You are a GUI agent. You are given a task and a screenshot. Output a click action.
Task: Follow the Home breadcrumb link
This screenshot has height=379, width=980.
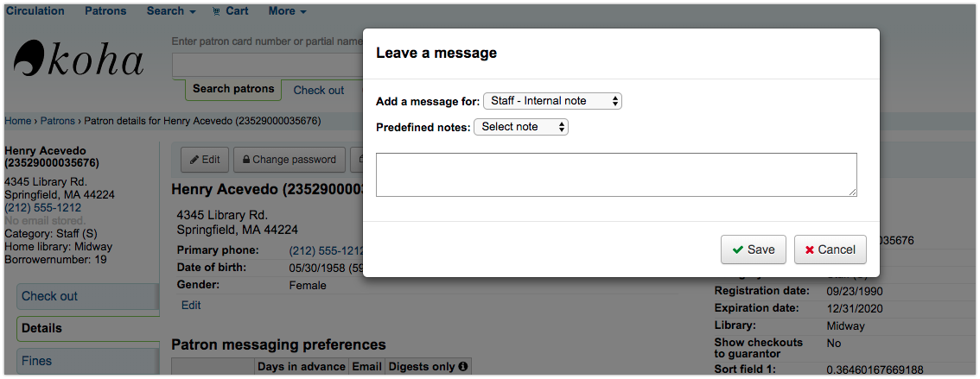(17, 121)
